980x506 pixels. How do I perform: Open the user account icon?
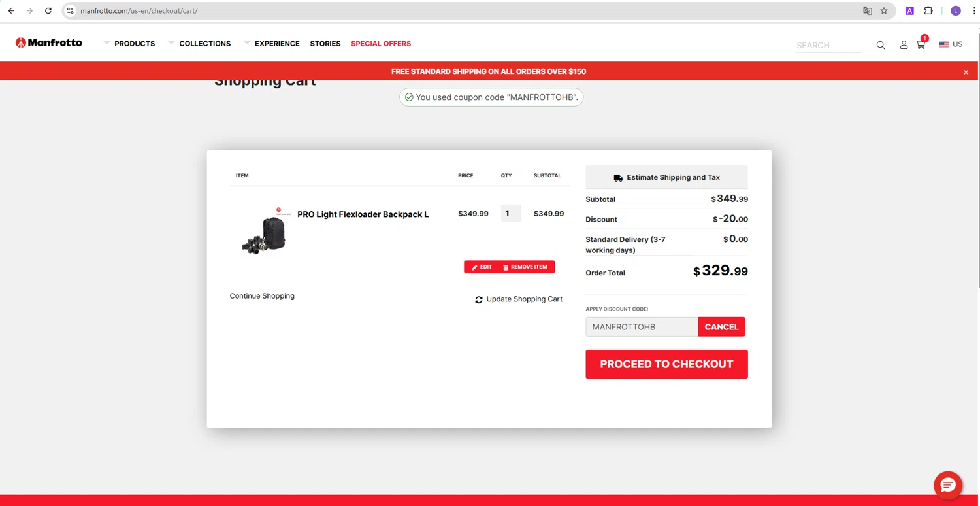pyautogui.click(x=904, y=45)
